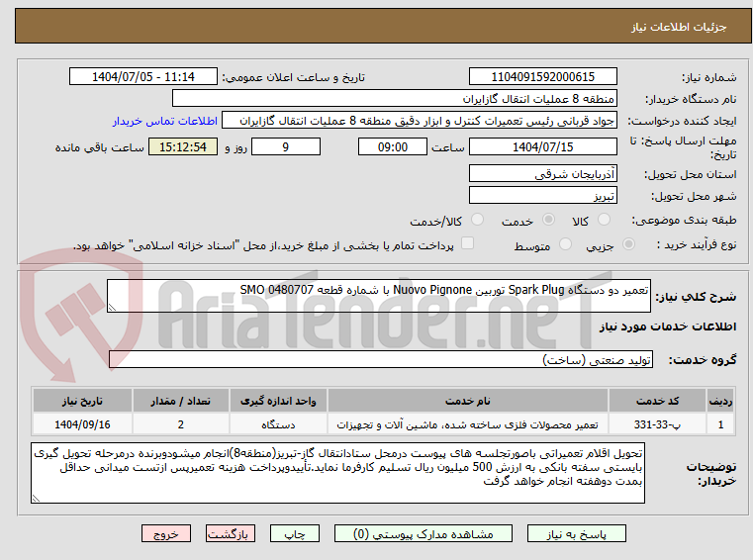Open اطلاعات تماس خریدار link
This screenshot has height=560, width=753.
(x=165, y=121)
